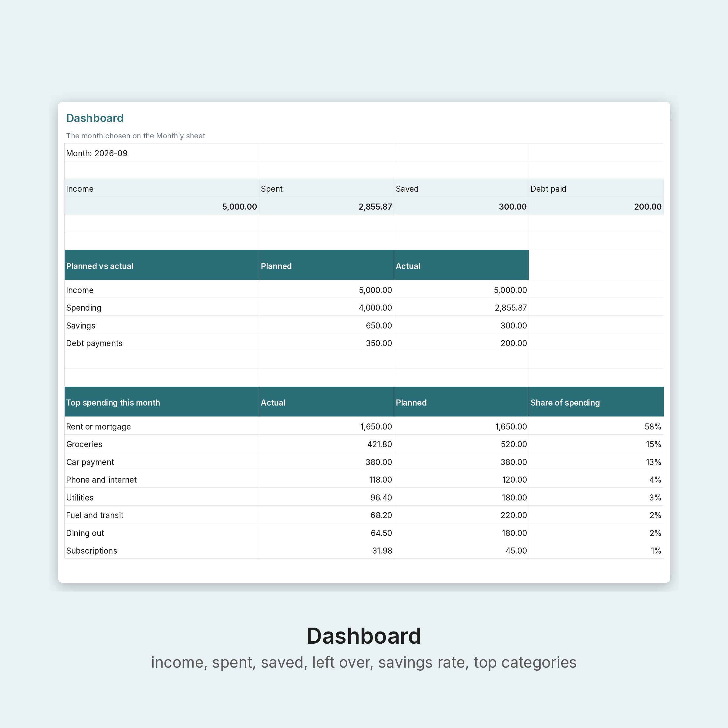Click the Planned savings value 650.00
The height and width of the screenshot is (728, 728).
point(379,325)
